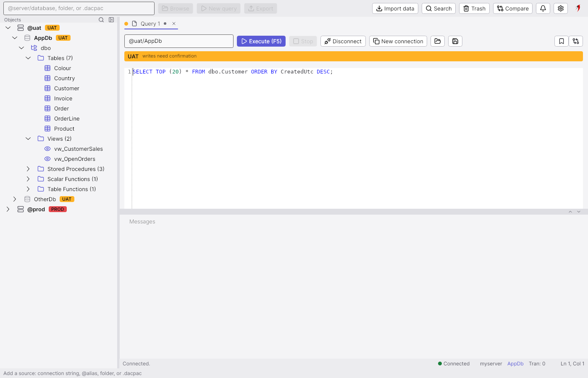Select the OrderLine table
588x378 pixels.
[x=67, y=118]
